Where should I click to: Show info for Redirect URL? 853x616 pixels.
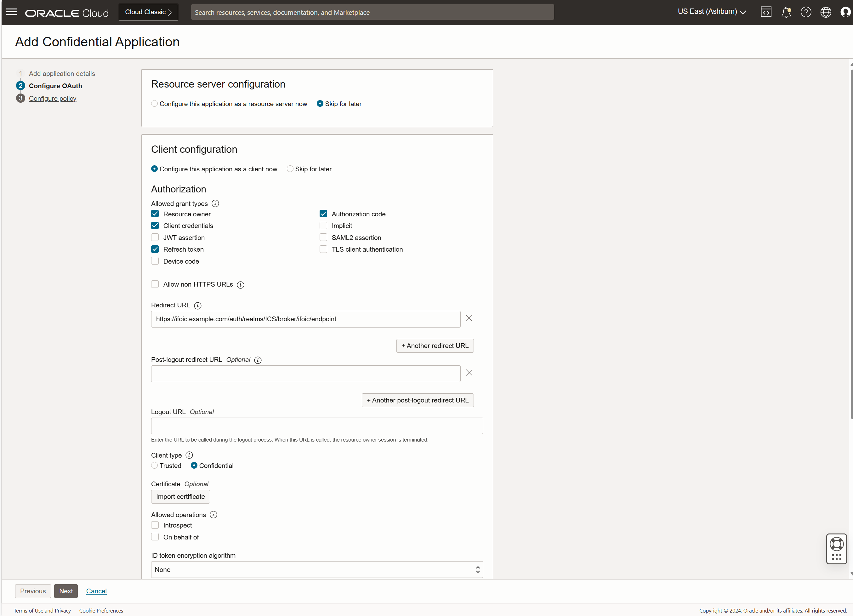pyautogui.click(x=197, y=305)
